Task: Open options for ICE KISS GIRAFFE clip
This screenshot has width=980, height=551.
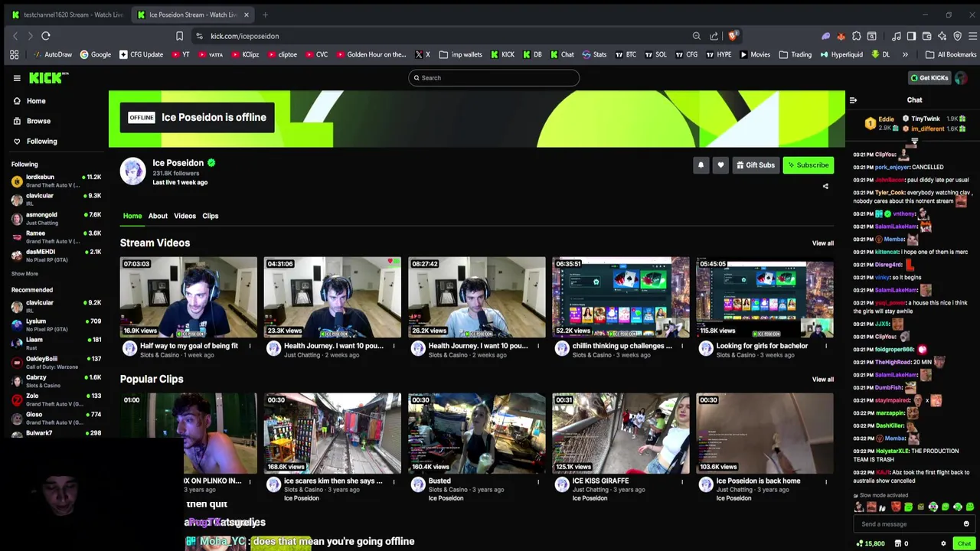Action: click(682, 481)
